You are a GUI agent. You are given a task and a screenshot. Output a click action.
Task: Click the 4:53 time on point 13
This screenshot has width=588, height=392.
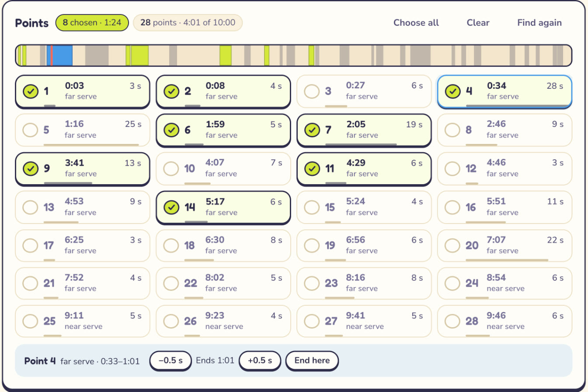pos(74,202)
